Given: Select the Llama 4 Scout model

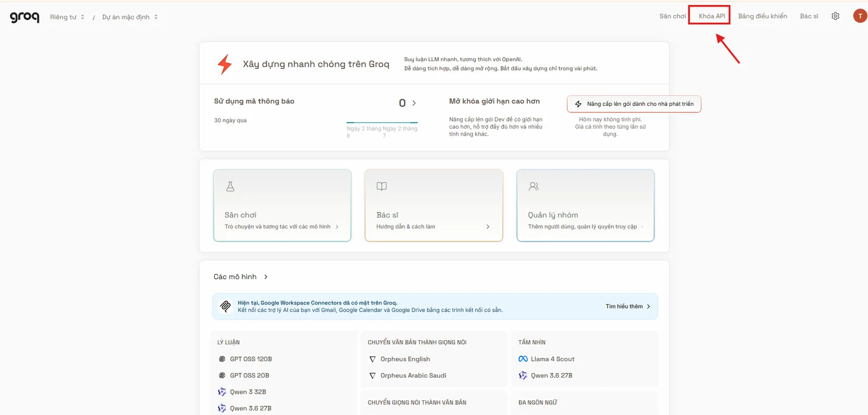Looking at the screenshot, I should [x=553, y=359].
